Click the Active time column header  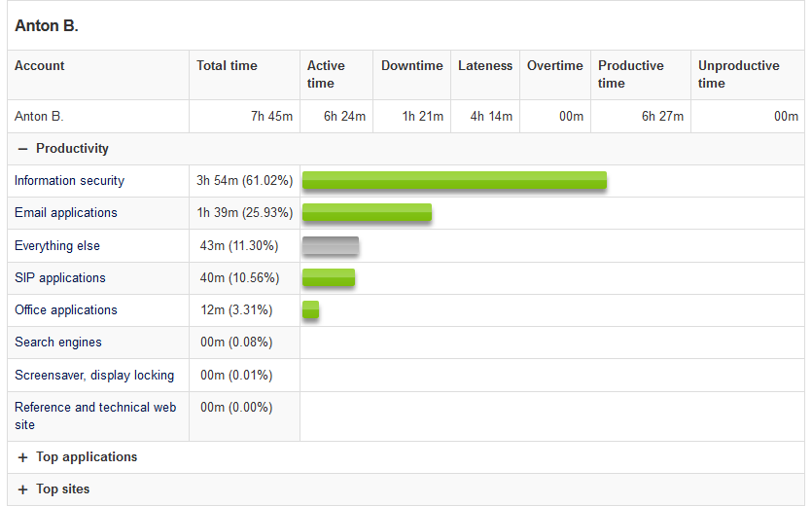pos(326,74)
